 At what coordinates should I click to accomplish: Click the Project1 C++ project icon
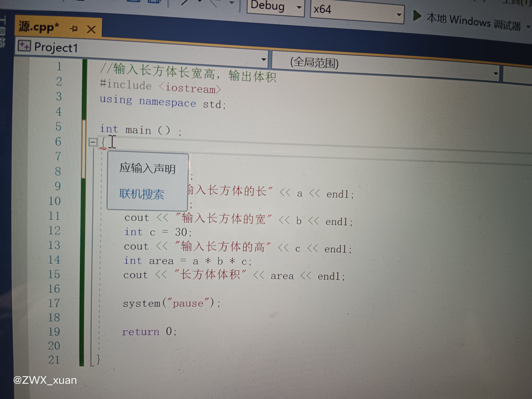point(24,46)
